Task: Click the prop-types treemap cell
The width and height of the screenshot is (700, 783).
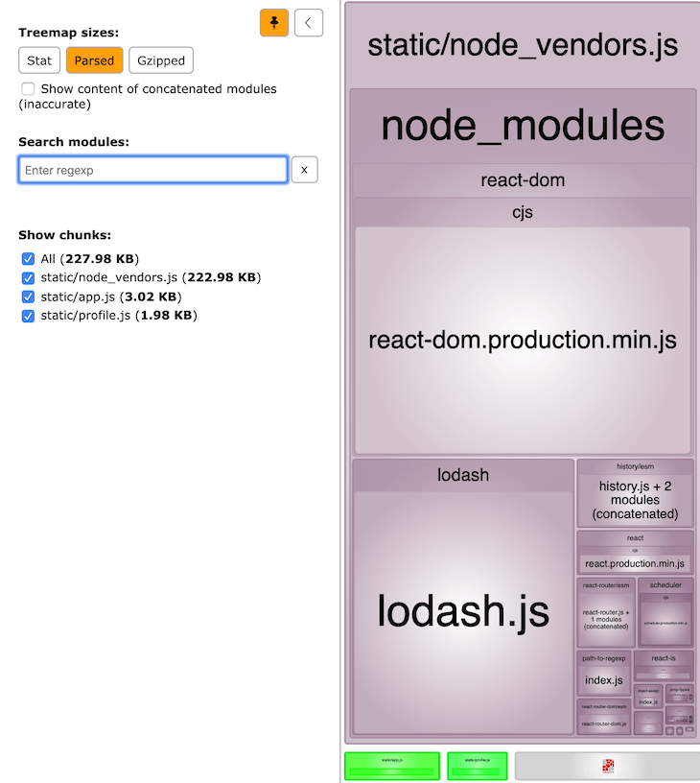Action: [x=680, y=694]
